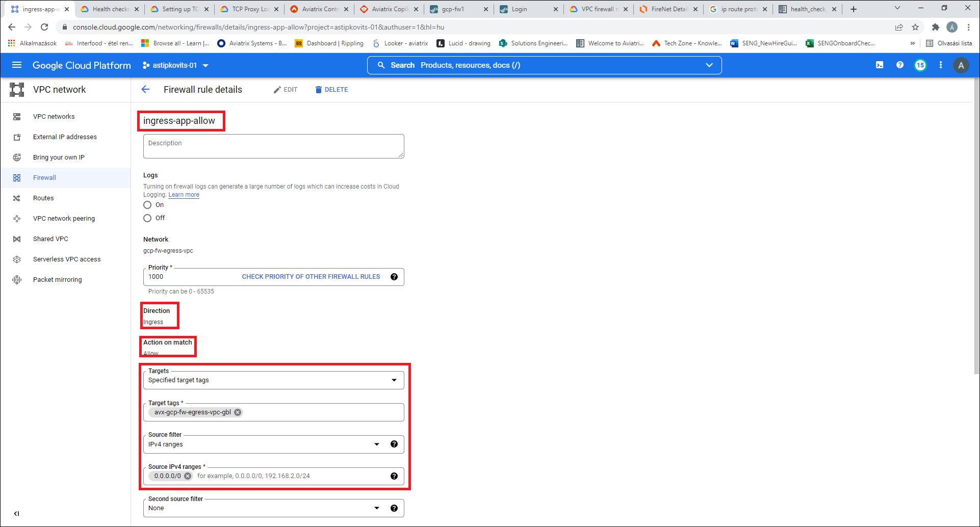
Task: Open the Source filter dropdown
Action: [x=376, y=444]
